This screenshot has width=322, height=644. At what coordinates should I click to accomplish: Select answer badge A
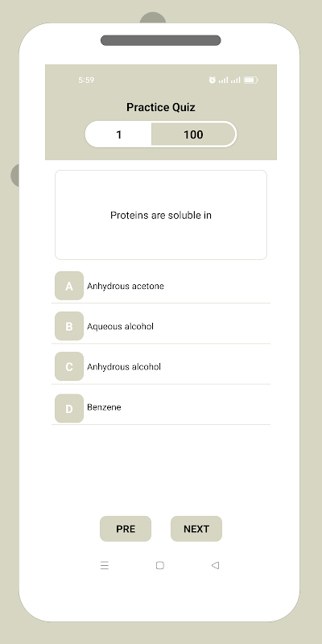click(69, 286)
